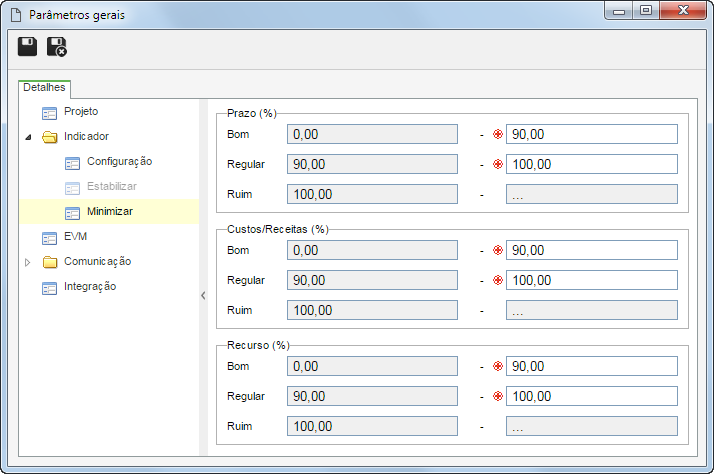This screenshot has width=714, height=474.
Task: Click Custos/Receitas Regular upper limit field
Action: (592, 280)
